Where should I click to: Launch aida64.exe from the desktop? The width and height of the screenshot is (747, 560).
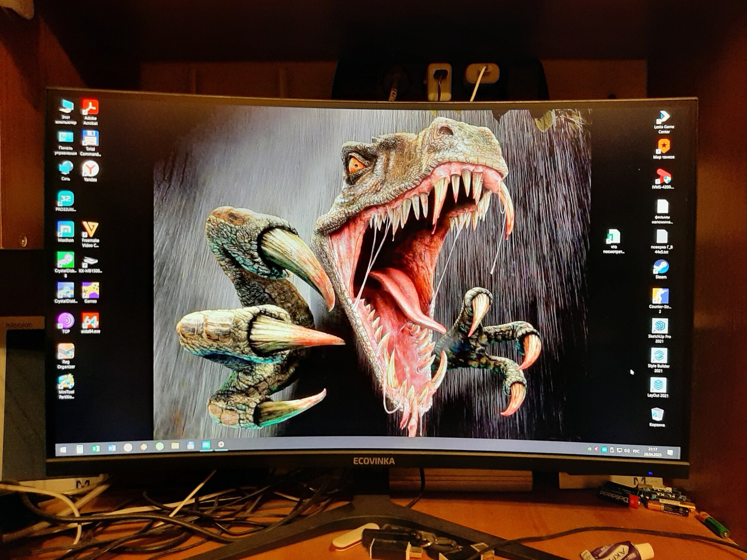point(90,323)
